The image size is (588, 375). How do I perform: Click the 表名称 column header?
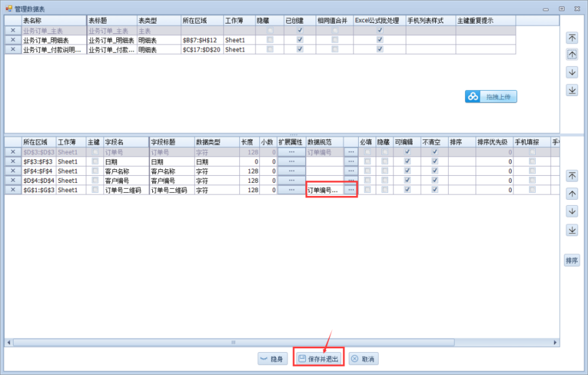coord(54,21)
